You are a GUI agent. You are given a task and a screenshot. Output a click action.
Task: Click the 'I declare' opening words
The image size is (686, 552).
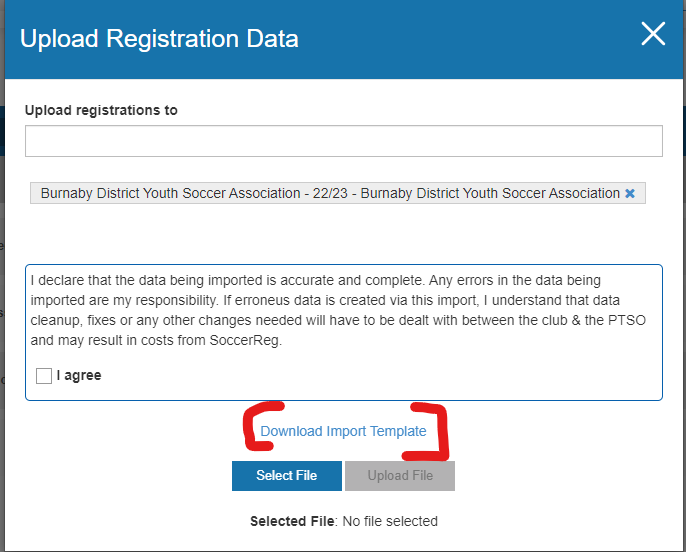coord(58,280)
